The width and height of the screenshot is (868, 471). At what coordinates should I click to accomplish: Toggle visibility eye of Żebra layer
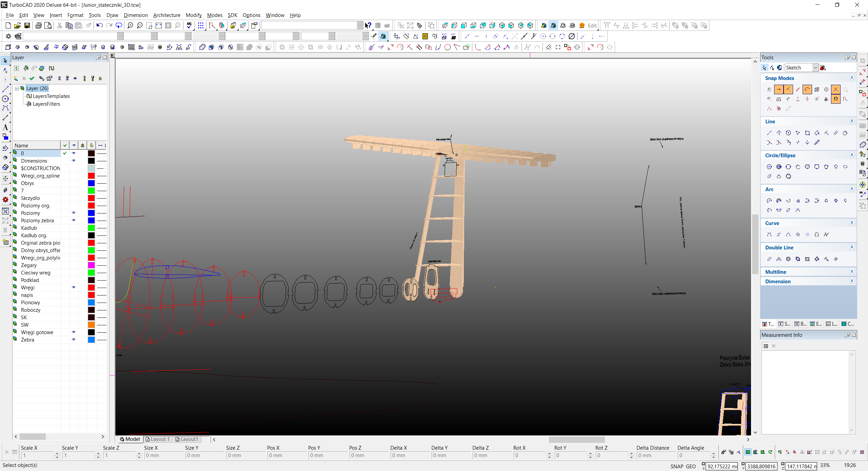[x=74, y=340]
